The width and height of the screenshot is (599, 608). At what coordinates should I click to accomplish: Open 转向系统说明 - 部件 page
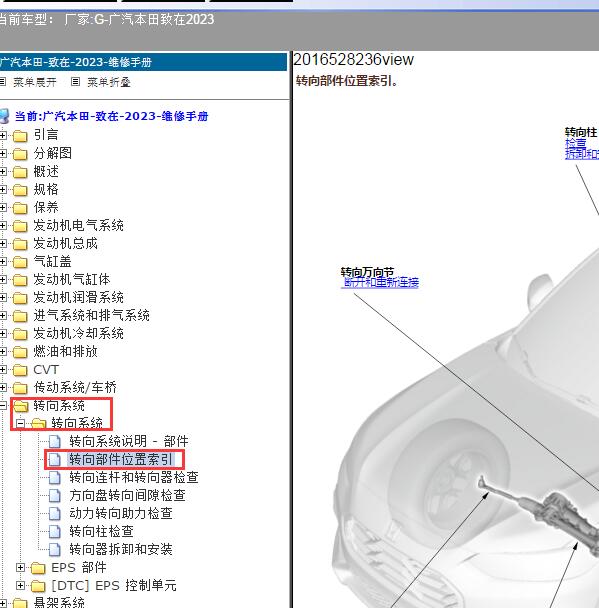pyautogui.click(x=129, y=442)
